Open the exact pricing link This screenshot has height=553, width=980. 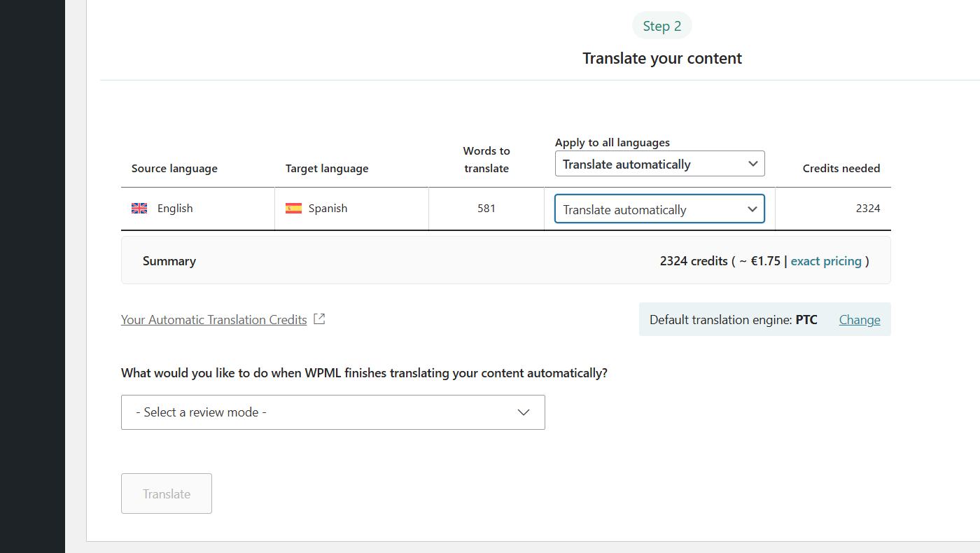(x=826, y=261)
